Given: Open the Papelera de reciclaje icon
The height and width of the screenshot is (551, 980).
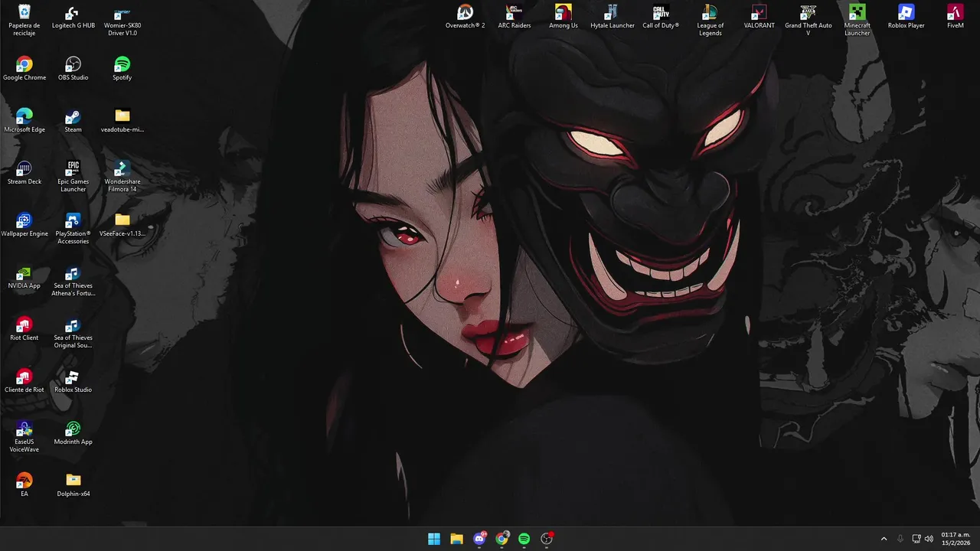Looking at the screenshot, I should pos(24,20).
